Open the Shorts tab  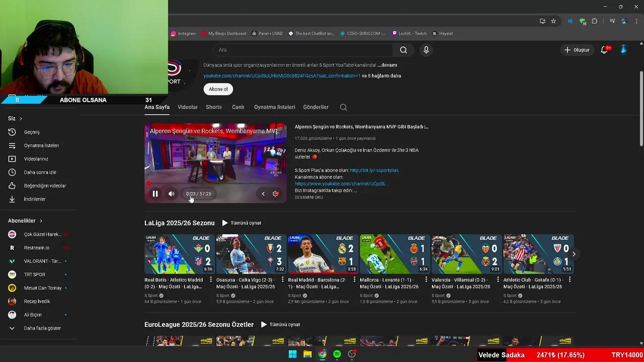(214, 107)
